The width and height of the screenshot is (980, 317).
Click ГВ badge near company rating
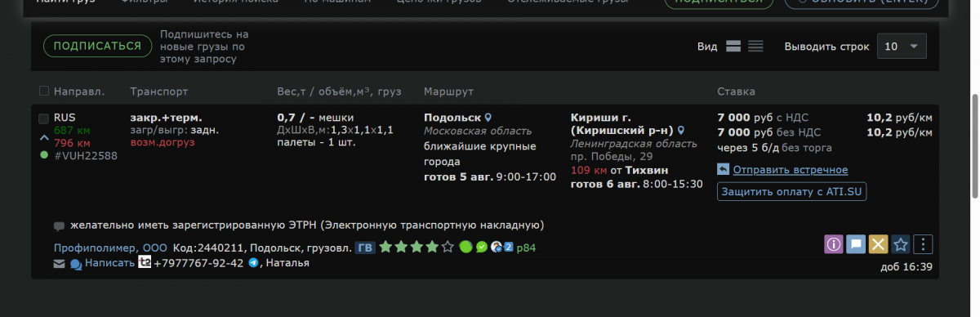[365, 247]
